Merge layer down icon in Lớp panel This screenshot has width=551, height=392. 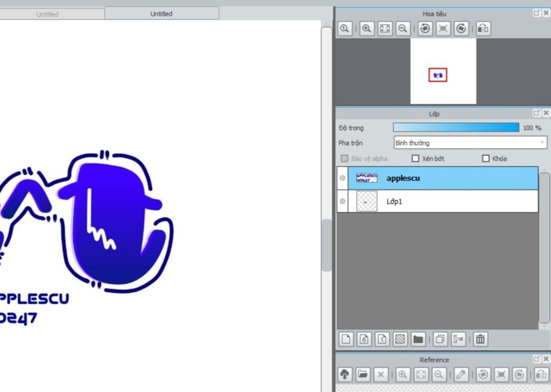pos(458,339)
